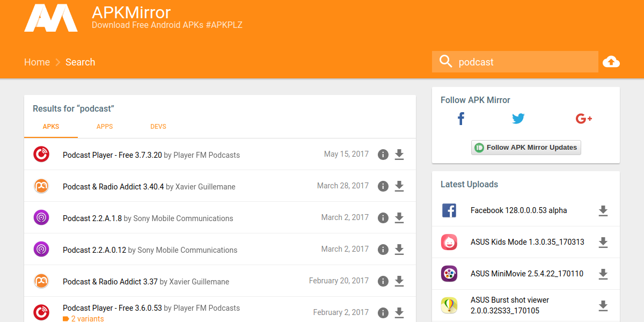Image resolution: width=644 pixels, height=322 pixels.
Task: Open the APK Mirror Facebook page icon
Action: pos(460,119)
